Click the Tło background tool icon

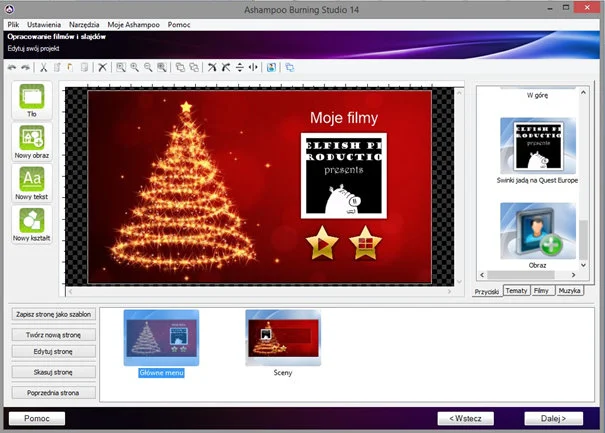click(33, 100)
